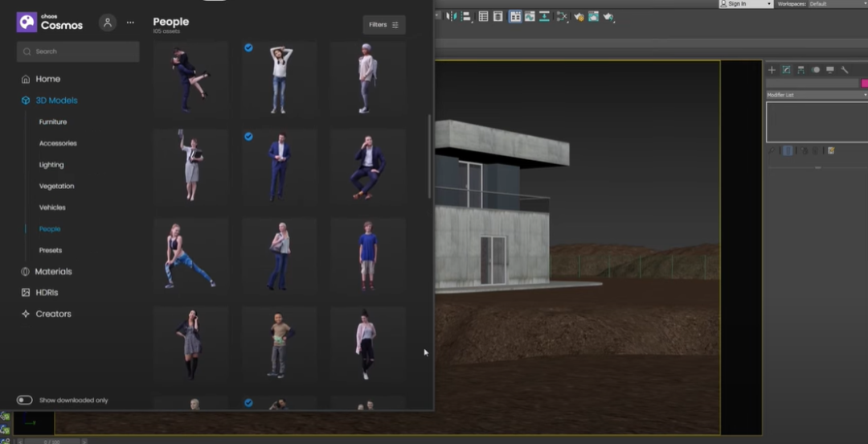Select the seated man in suit thumbnail
Viewport: 868px width, 444px height.
point(367,166)
